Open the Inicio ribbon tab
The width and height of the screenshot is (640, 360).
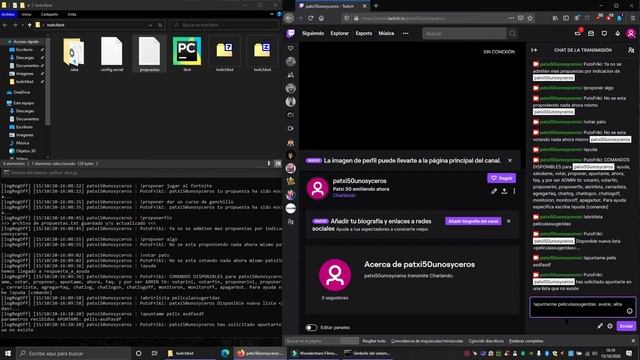[x=27, y=14]
